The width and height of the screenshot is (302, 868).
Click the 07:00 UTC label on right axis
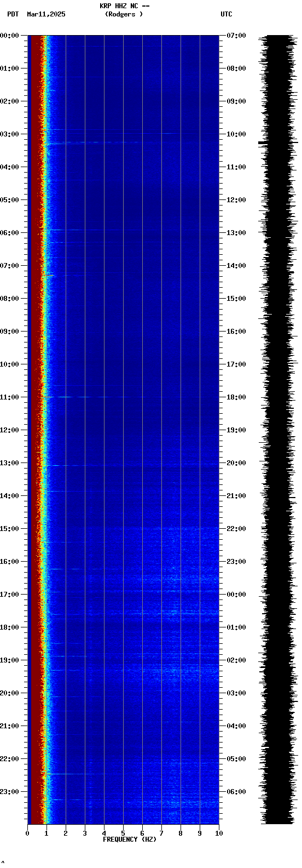pyautogui.click(x=236, y=36)
